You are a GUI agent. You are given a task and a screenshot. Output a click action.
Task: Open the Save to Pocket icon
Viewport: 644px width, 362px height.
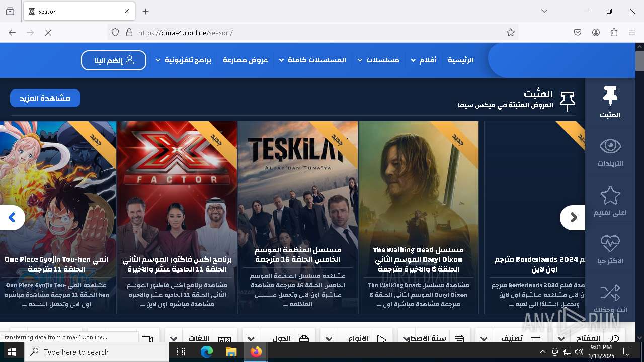(x=578, y=33)
